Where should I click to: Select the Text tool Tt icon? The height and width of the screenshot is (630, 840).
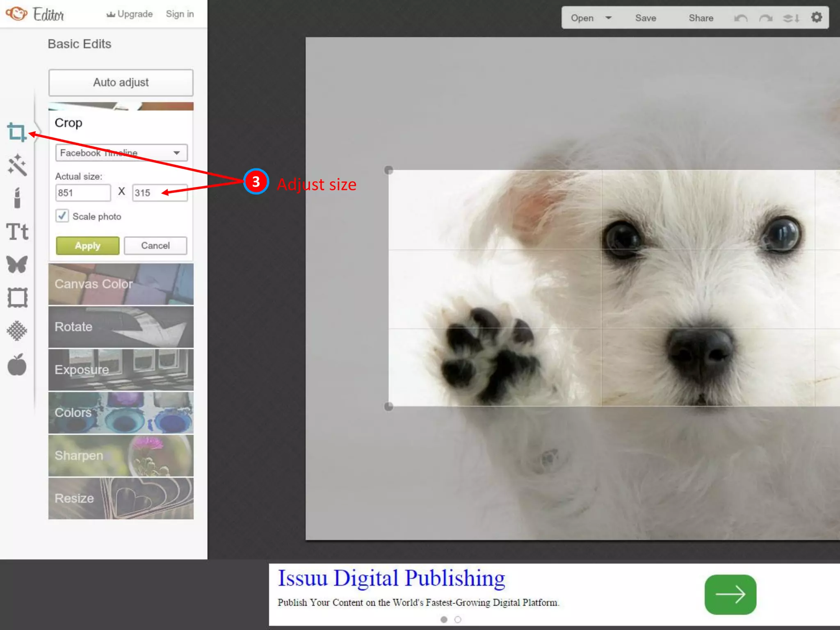pyautogui.click(x=17, y=232)
